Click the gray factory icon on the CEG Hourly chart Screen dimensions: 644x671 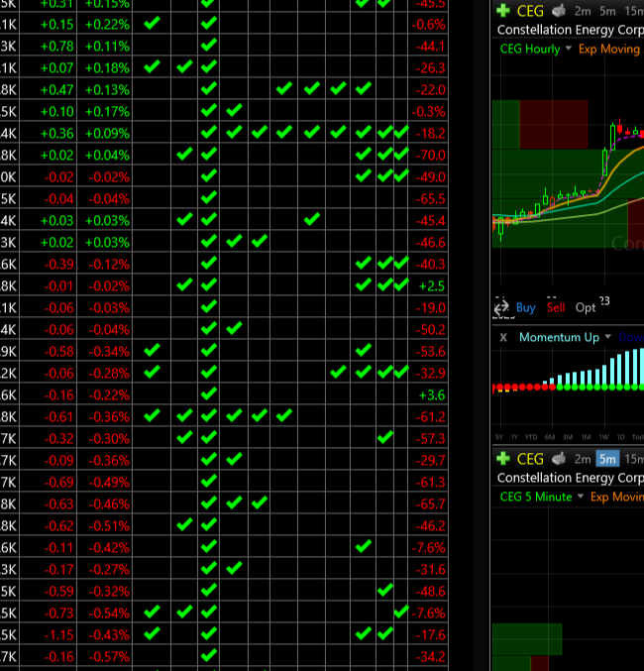click(x=559, y=10)
